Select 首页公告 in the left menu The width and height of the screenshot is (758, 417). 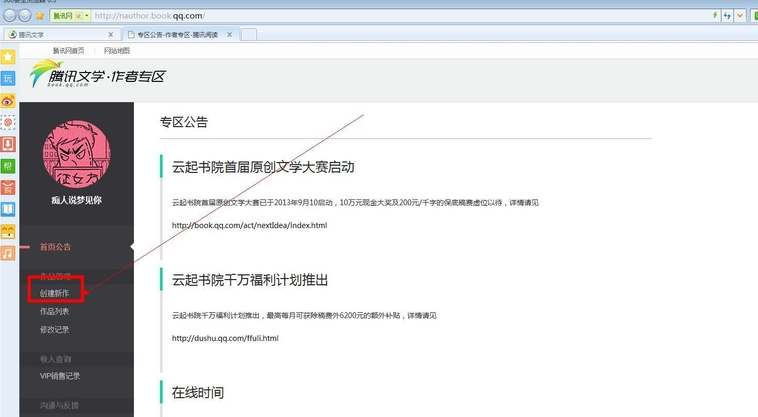coord(55,247)
